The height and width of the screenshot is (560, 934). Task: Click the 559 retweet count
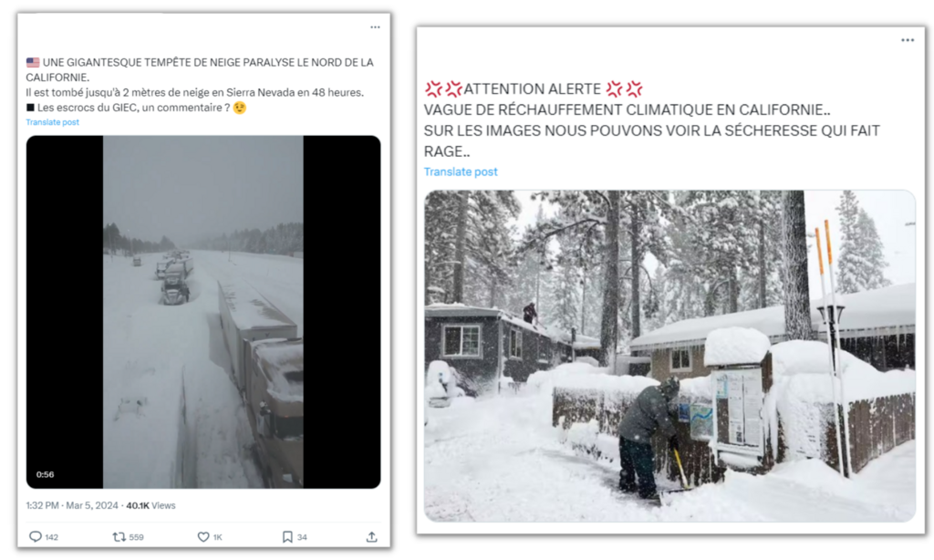[x=136, y=537]
